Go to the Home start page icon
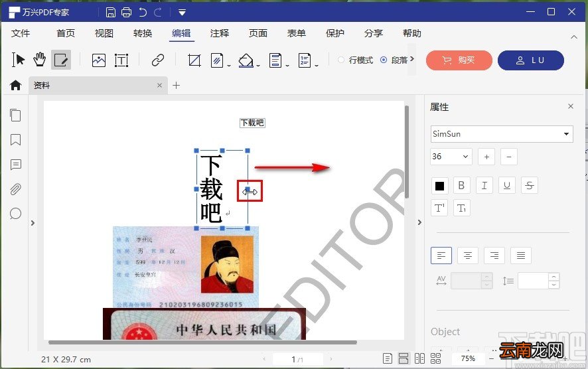588x369 pixels. coord(15,85)
